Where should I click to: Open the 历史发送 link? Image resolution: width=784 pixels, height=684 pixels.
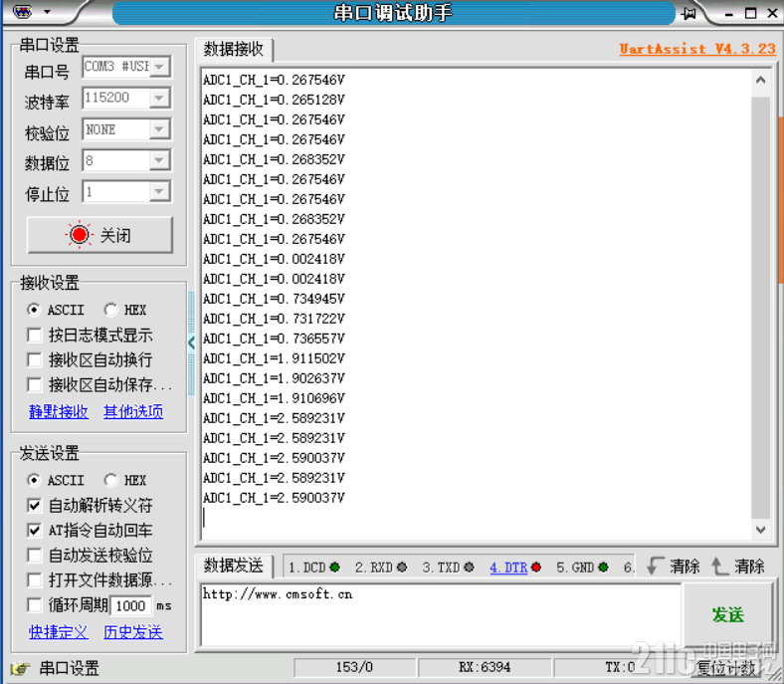point(133,632)
